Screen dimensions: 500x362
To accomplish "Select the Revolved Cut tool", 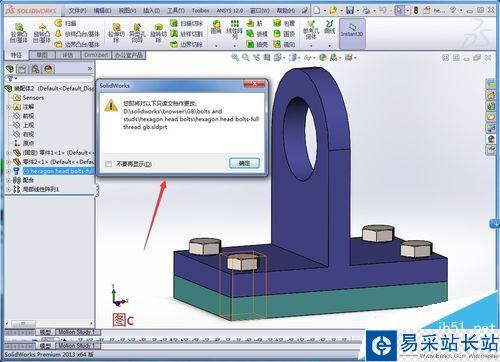I will click(158, 33).
